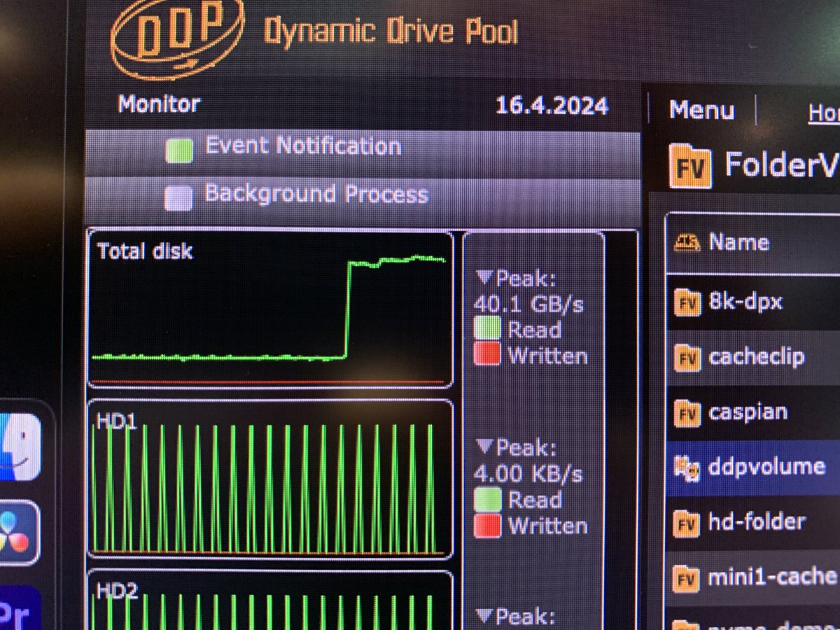Click the Total disk throughput graph

coord(270,309)
